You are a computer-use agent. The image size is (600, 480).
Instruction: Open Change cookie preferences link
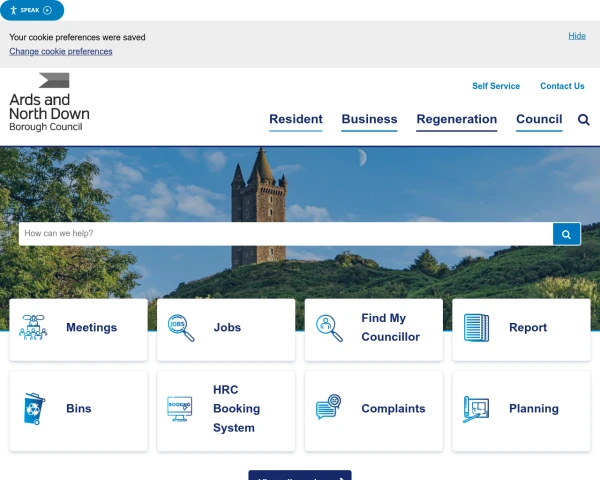61,52
